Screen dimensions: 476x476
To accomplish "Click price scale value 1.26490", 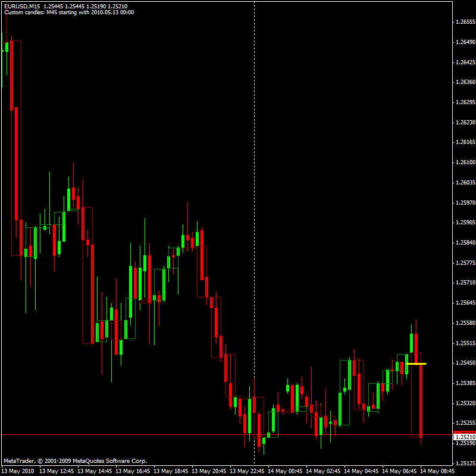I will click(466, 42).
